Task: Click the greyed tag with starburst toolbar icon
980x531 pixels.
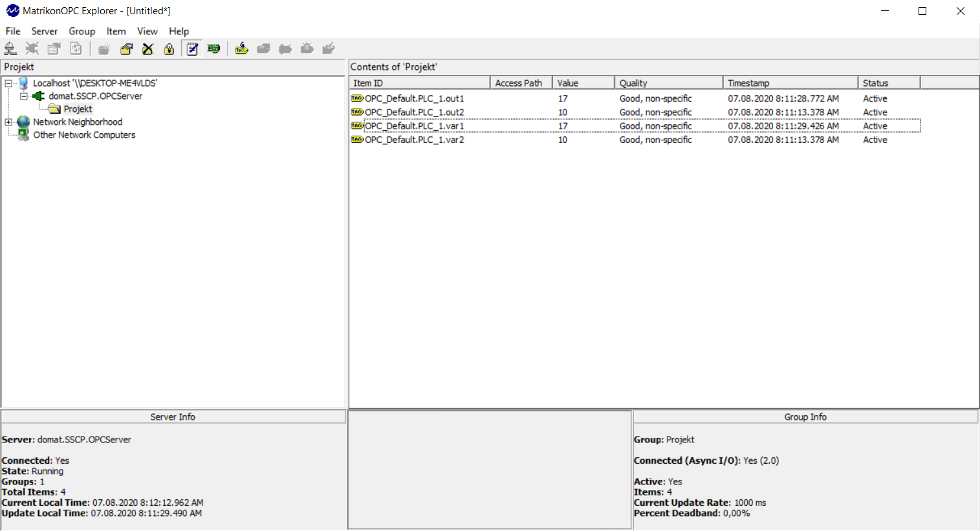Action: click(x=307, y=49)
